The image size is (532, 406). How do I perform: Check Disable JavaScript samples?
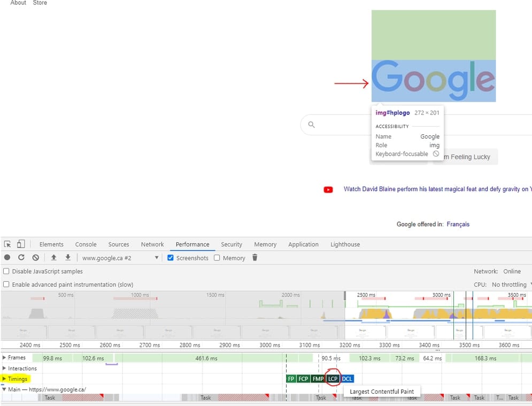[6, 271]
